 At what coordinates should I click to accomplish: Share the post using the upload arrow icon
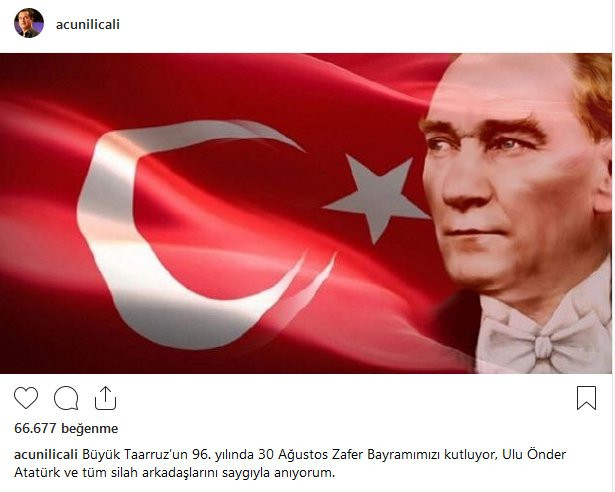(106, 398)
